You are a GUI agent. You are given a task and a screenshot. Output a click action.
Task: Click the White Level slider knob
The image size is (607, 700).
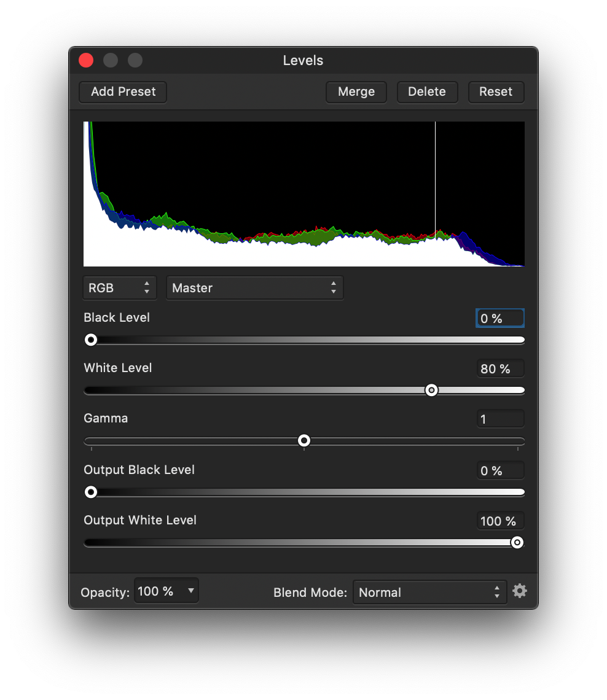coord(431,390)
